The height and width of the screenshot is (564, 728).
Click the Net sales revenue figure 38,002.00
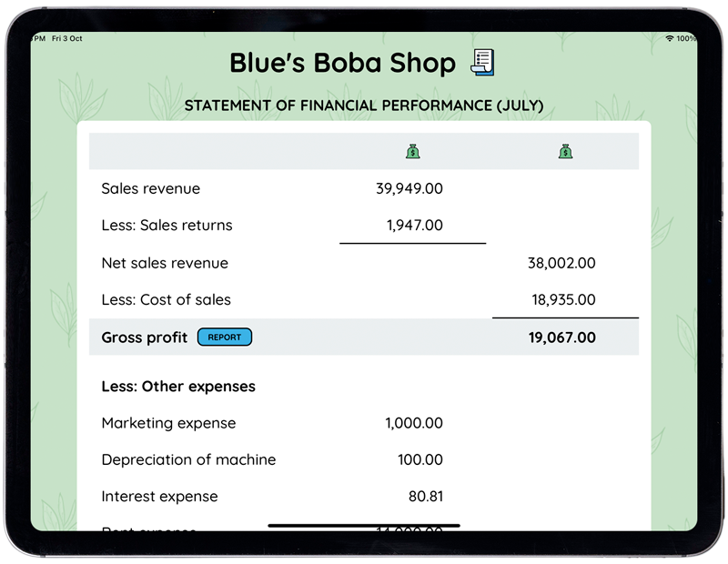561,264
